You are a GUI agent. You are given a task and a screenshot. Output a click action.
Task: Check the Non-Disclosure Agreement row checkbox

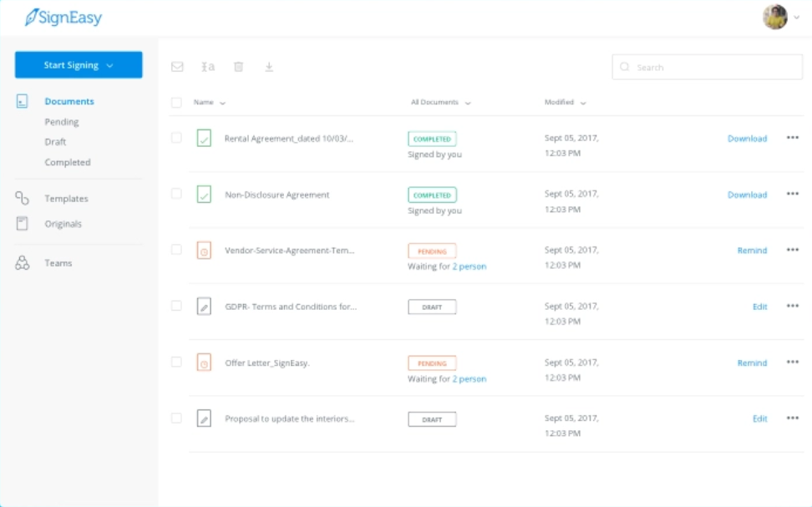coord(176,194)
